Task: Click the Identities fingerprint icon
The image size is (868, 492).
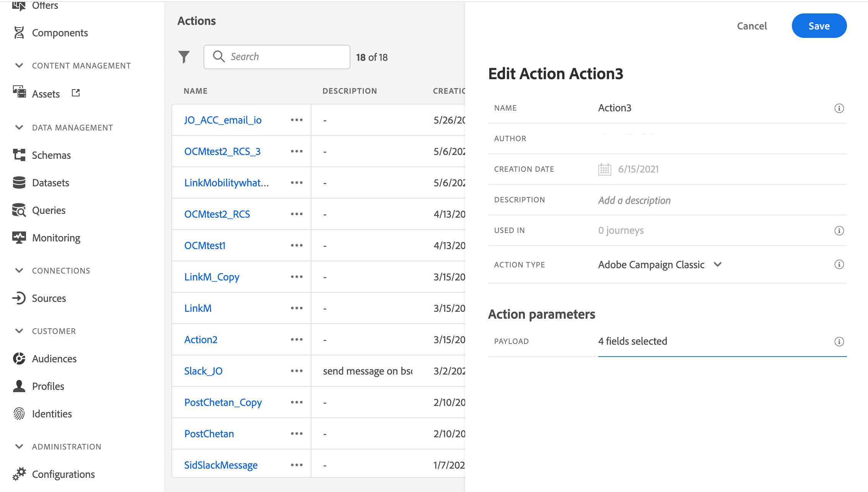Action: pyautogui.click(x=19, y=414)
